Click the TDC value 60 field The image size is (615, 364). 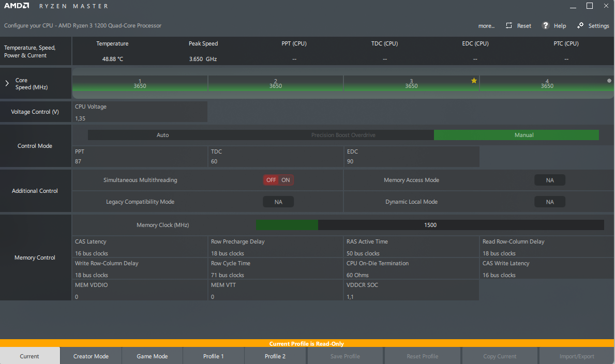[x=276, y=157]
